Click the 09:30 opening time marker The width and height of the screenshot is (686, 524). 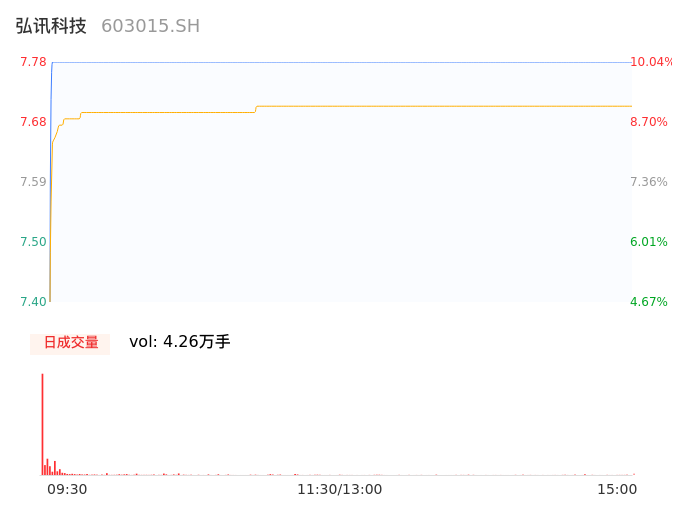pyautogui.click(x=67, y=489)
